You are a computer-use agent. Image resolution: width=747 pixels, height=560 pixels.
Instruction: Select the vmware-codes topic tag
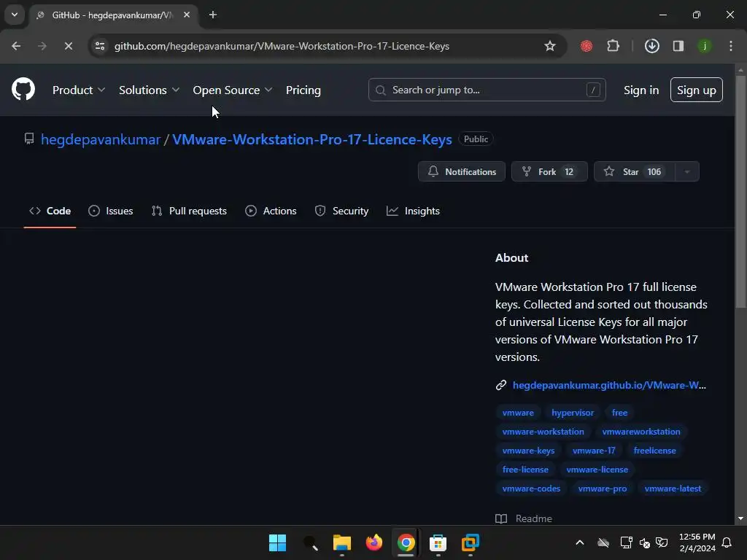click(531, 489)
